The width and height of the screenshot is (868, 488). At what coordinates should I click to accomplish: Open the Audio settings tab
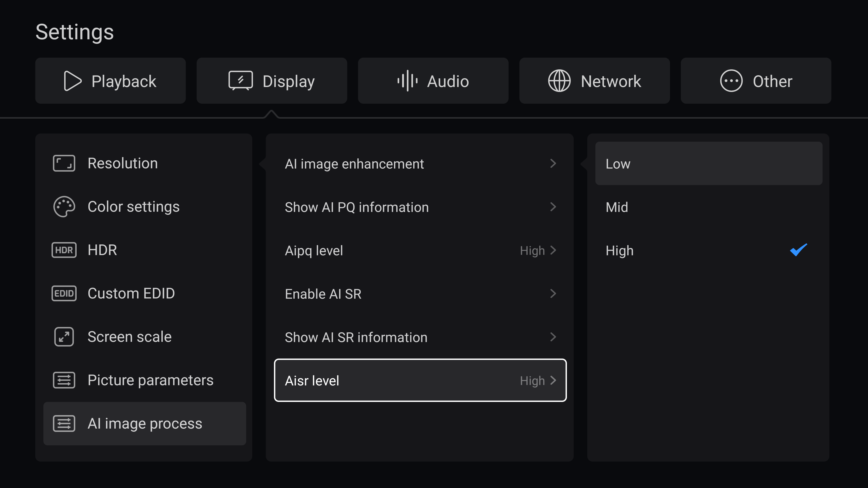(x=433, y=81)
